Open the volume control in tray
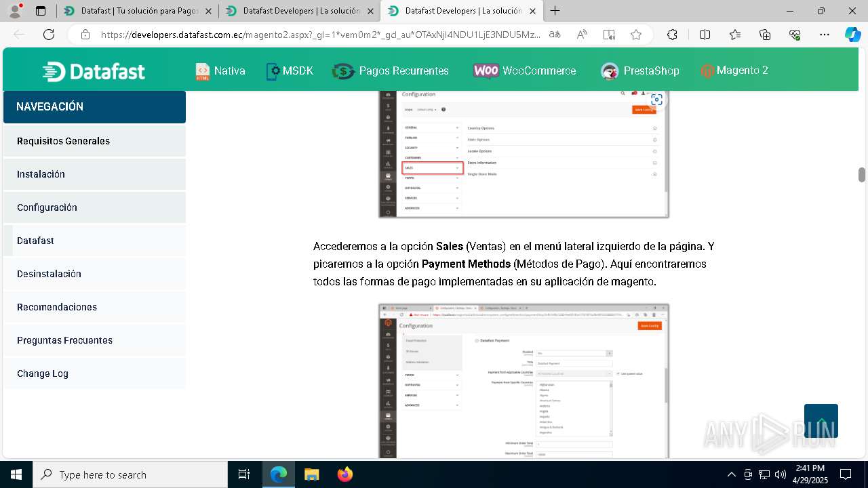This screenshot has width=868, height=488. (x=781, y=474)
